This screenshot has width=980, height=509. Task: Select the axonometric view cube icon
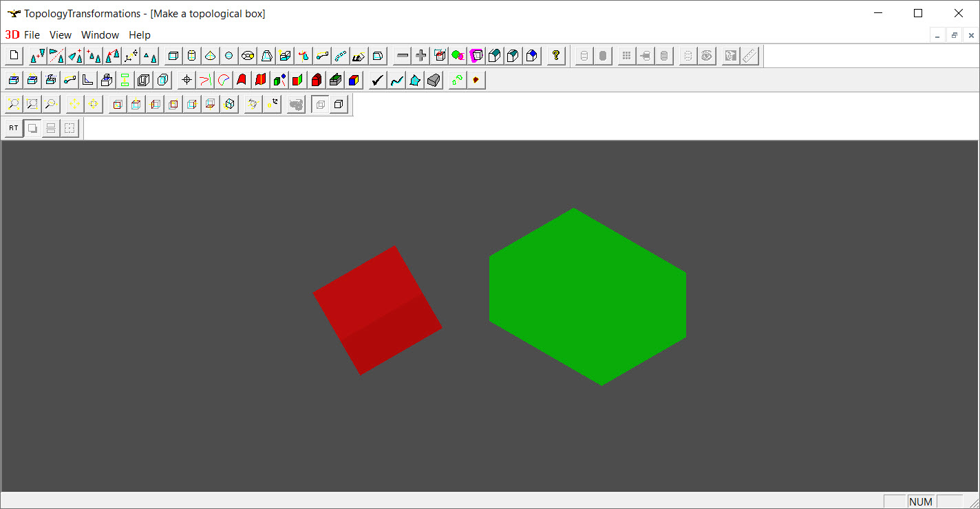230,105
